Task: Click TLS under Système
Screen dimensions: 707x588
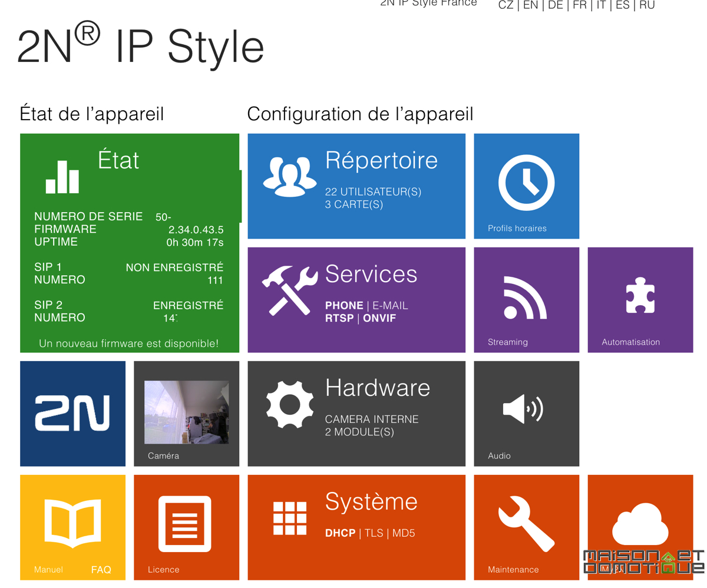Action: [x=374, y=533]
